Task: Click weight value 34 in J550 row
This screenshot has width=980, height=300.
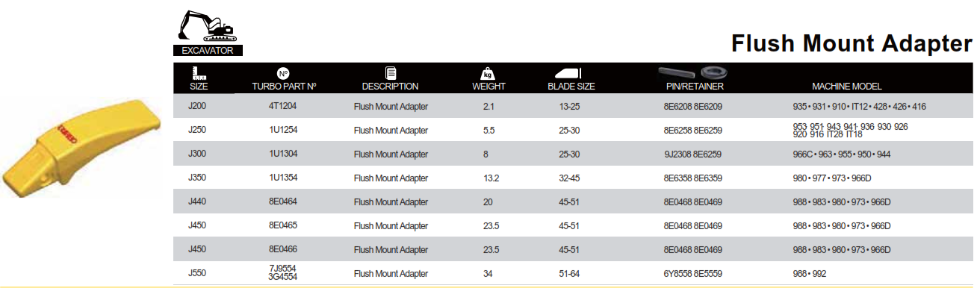Action: click(x=488, y=274)
